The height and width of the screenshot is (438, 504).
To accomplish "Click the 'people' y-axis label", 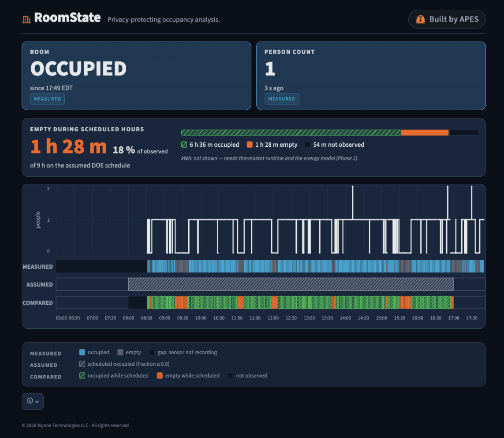I will click(x=38, y=219).
